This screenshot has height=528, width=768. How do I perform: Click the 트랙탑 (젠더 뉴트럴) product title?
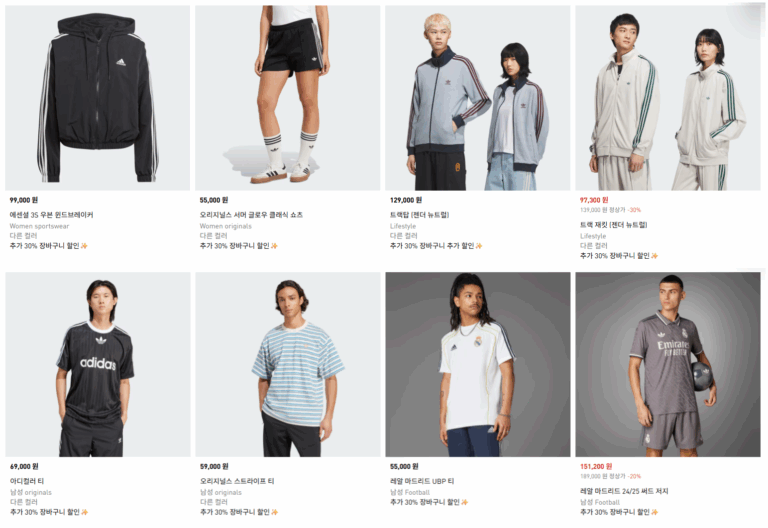click(419, 215)
